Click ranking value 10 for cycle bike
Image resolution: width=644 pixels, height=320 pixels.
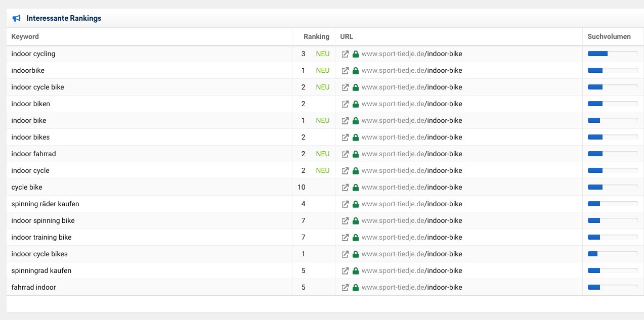(x=302, y=187)
